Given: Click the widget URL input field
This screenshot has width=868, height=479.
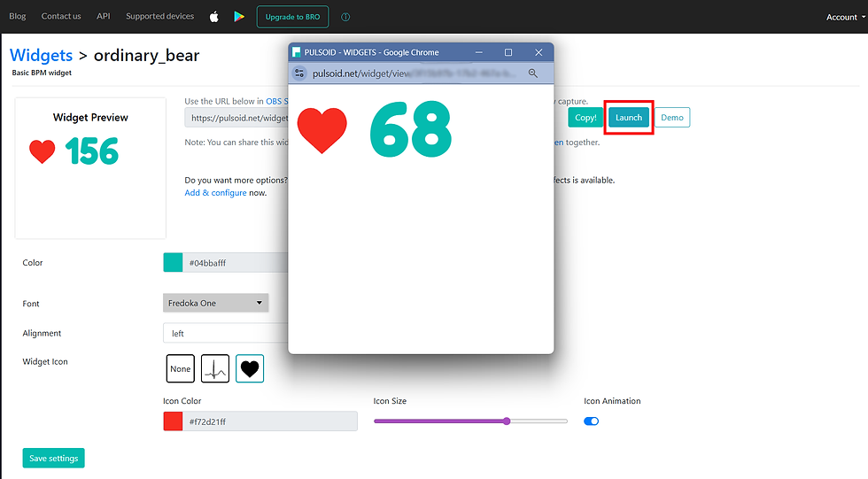Looking at the screenshot, I should (x=237, y=118).
